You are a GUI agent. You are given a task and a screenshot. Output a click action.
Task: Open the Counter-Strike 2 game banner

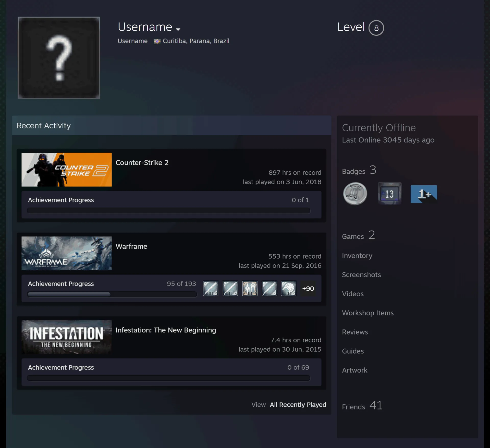(67, 170)
